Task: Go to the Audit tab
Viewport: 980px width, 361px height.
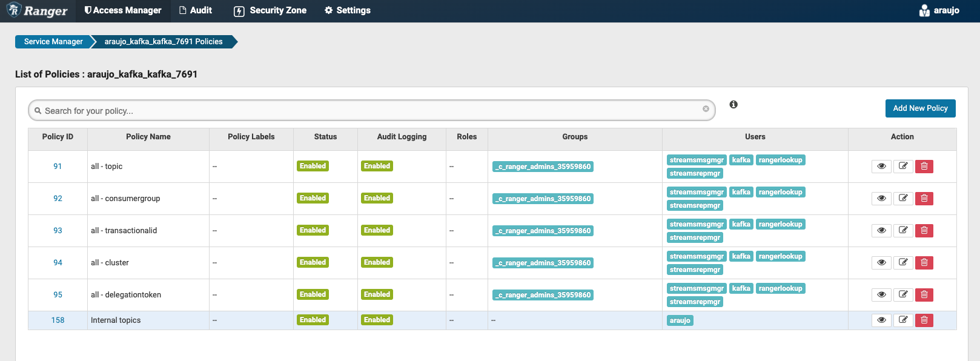Action: (196, 11)
